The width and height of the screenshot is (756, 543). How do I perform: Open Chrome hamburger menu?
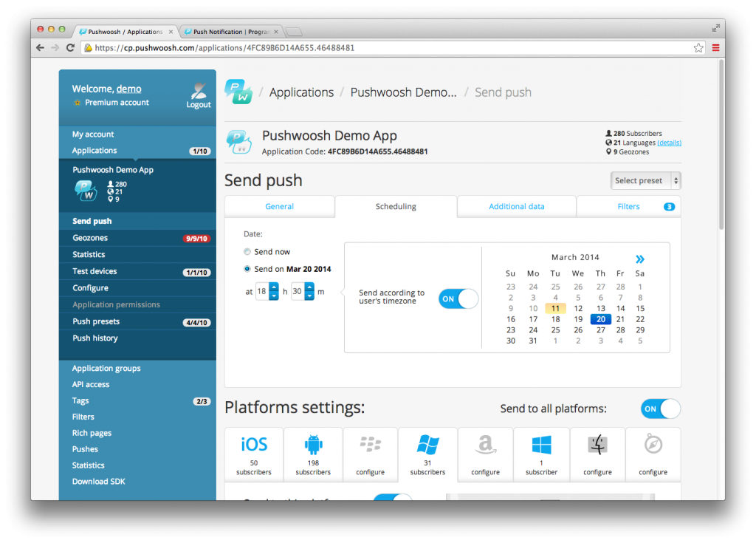pyautogui.click(x=715, y=48)
